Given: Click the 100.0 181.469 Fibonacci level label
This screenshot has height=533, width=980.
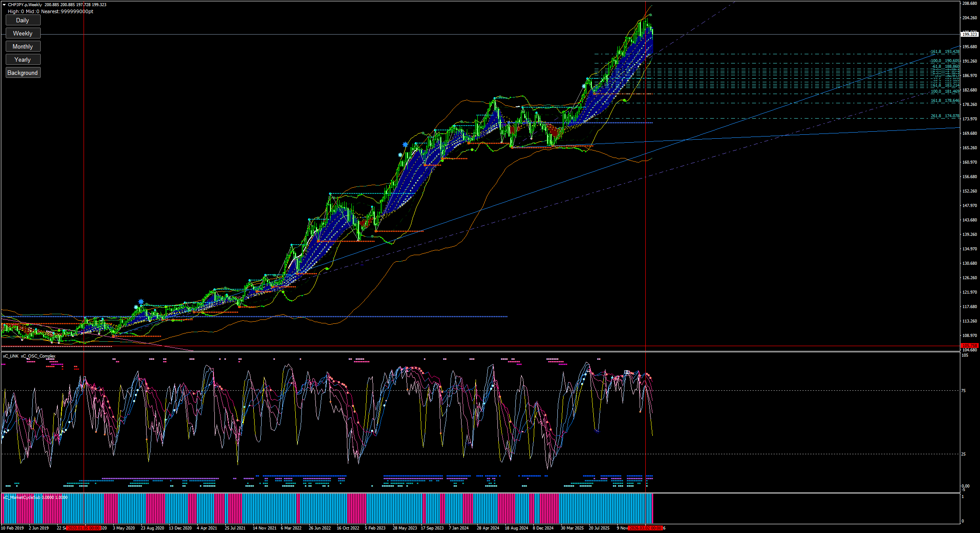Looking at the screenshot, I should click(945, 91).
